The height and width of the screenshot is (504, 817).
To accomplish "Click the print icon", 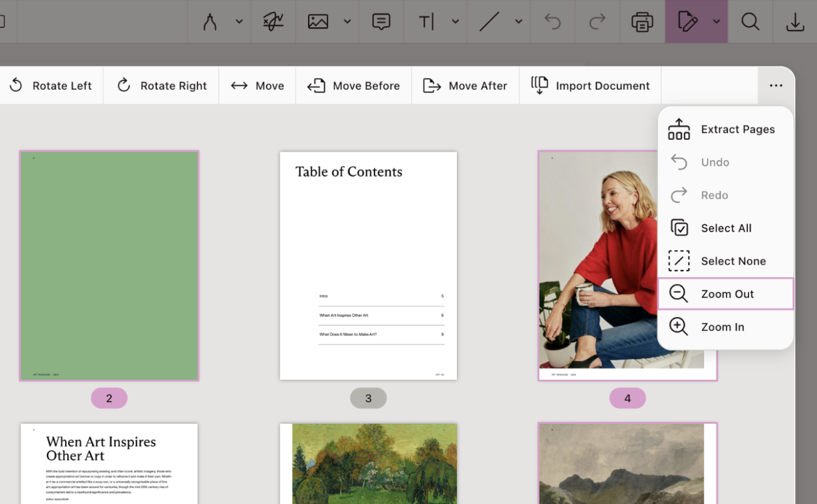I will [x=642, y=22].
